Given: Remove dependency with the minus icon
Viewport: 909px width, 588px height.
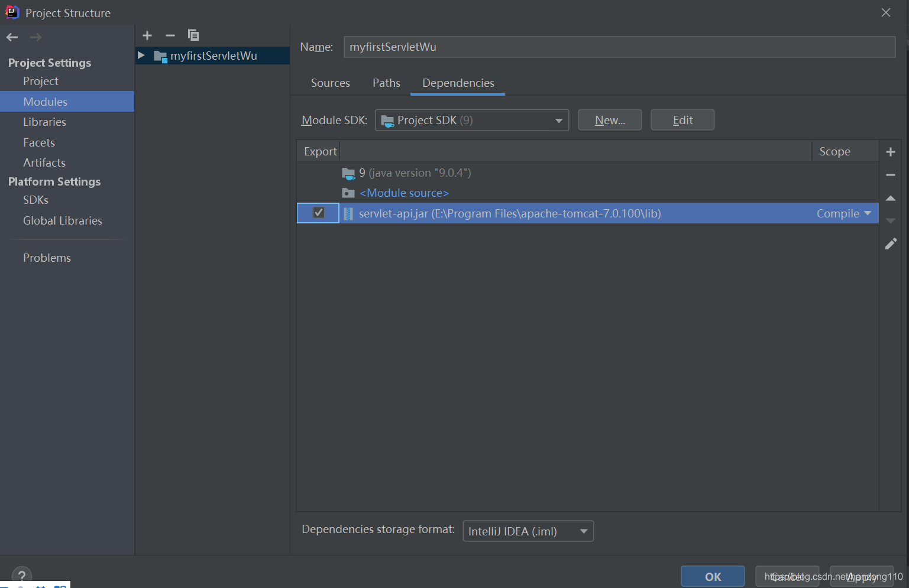Looking at the screenshot, I should click(x=891, y=175).
